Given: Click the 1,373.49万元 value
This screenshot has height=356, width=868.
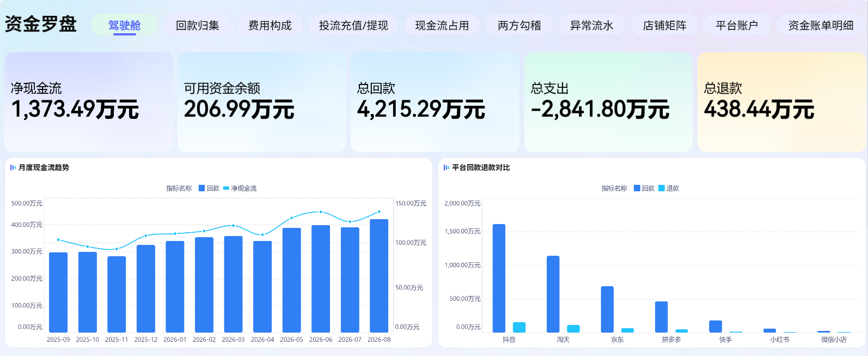Looking at the screenshot, I should point(75,109).
